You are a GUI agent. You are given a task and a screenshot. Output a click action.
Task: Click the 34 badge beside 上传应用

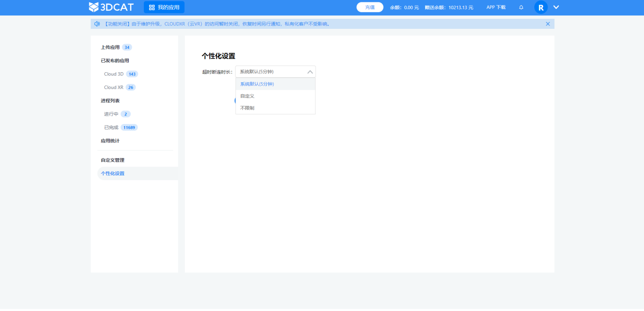tap(127, 47)
